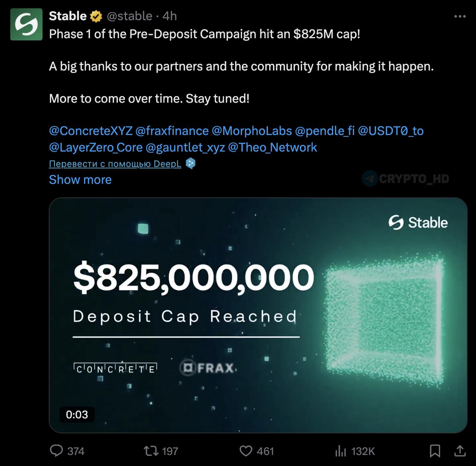This screenshot has height=466, width=476.
Task: Click the DeepL logo icon
Action: 190,164
